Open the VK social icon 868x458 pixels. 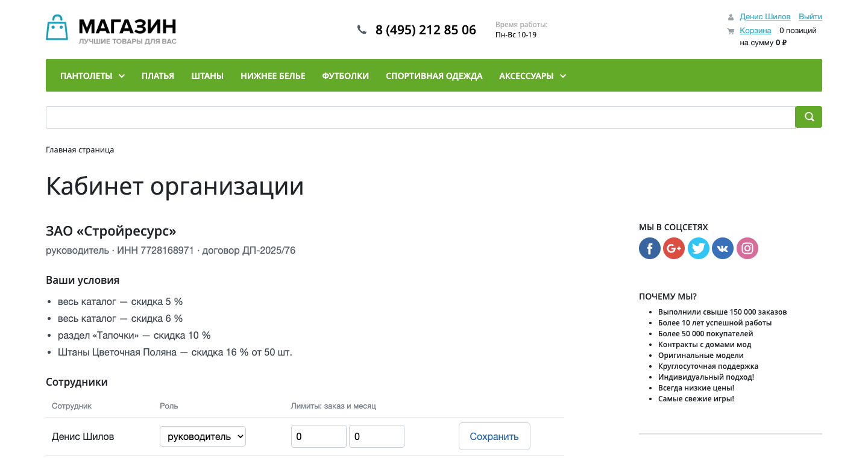click(723, 248)
